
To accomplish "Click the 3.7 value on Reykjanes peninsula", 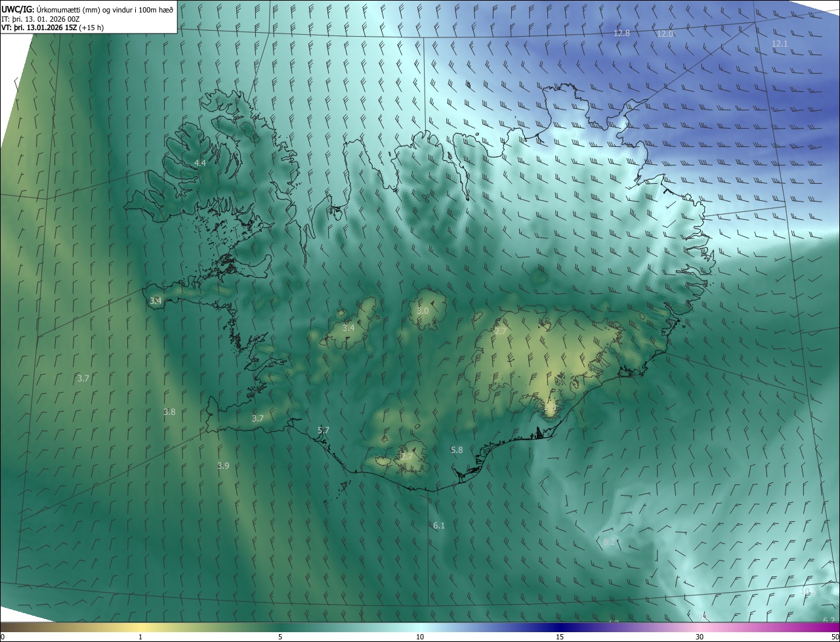I will coord(258,418).
